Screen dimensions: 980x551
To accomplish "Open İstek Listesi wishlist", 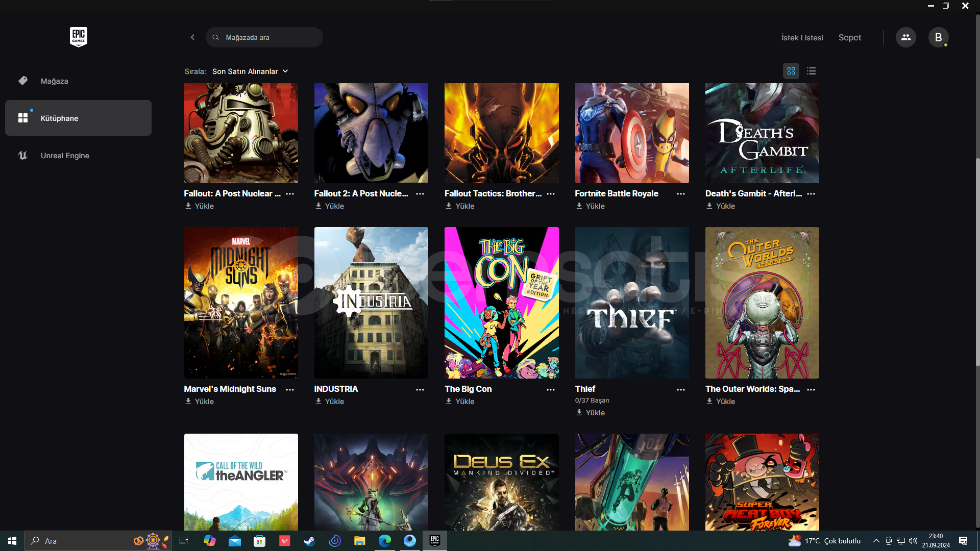I will click(802, 38).
